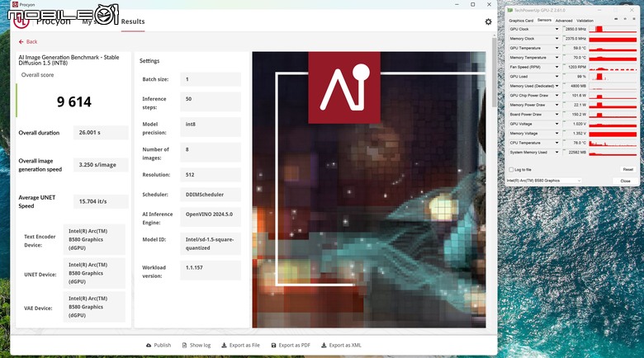Open the GPU Load sensor dropdown

557,77
